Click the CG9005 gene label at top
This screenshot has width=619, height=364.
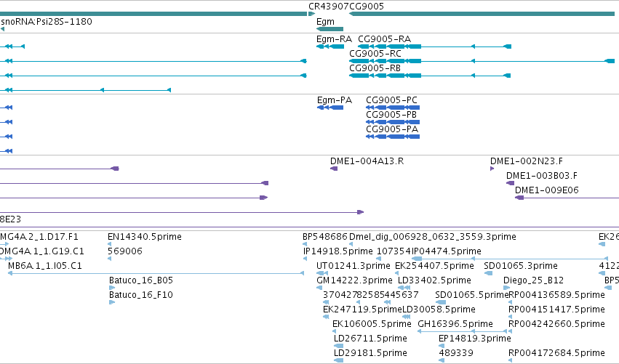coord(367,7)
